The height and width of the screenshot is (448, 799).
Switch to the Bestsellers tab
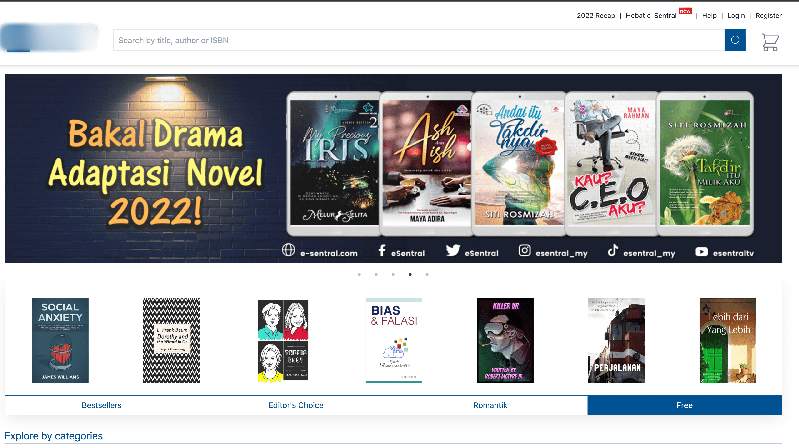101,405
